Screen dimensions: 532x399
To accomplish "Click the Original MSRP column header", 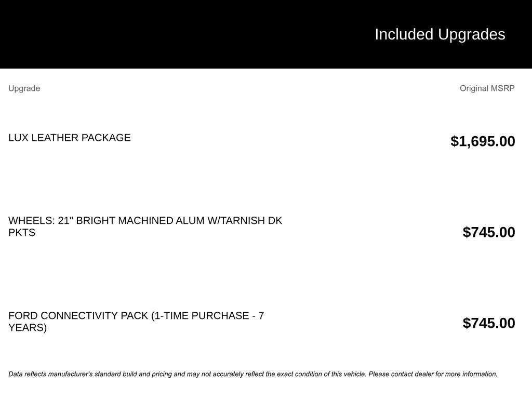I will (x=487, y=88).
